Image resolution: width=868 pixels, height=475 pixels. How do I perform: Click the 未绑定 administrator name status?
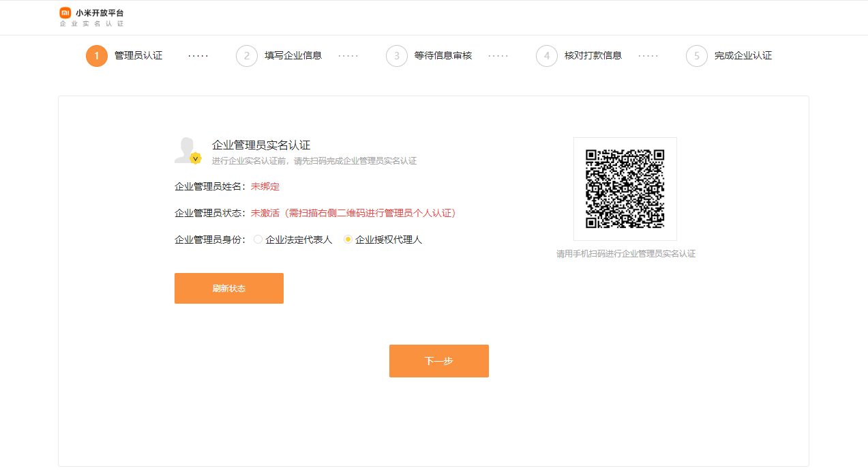(x=265, y=186)
